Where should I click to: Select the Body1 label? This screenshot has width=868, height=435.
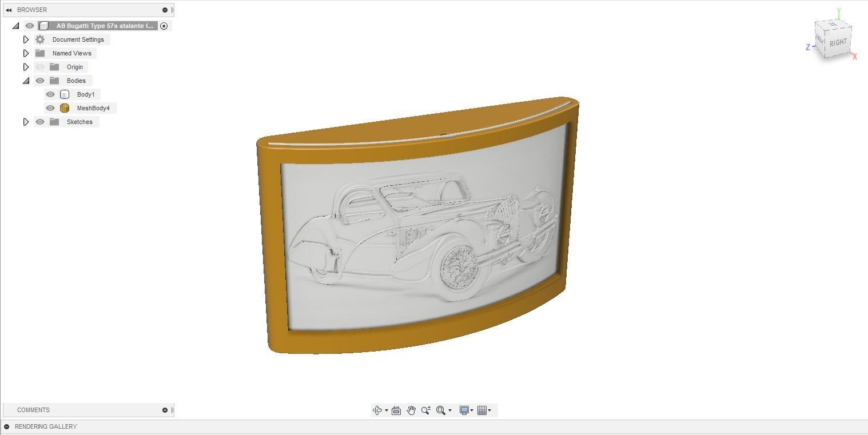point(86,94)
